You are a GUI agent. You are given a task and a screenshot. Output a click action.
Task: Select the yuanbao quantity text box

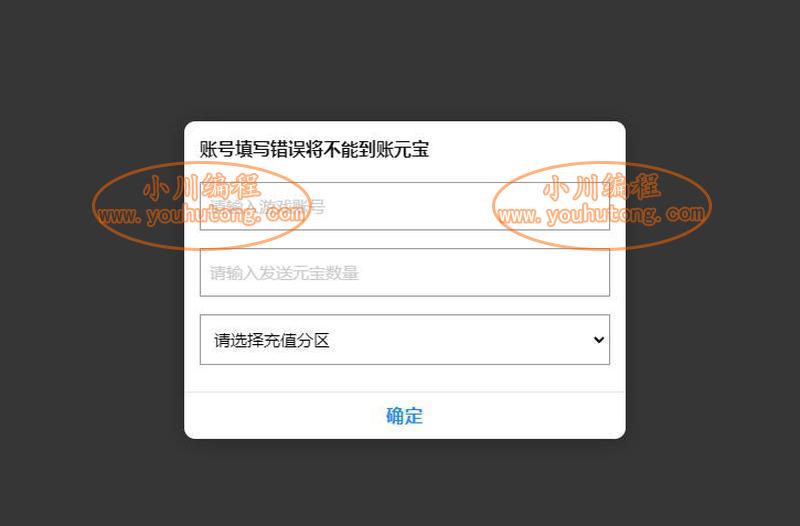coord(405,272)
